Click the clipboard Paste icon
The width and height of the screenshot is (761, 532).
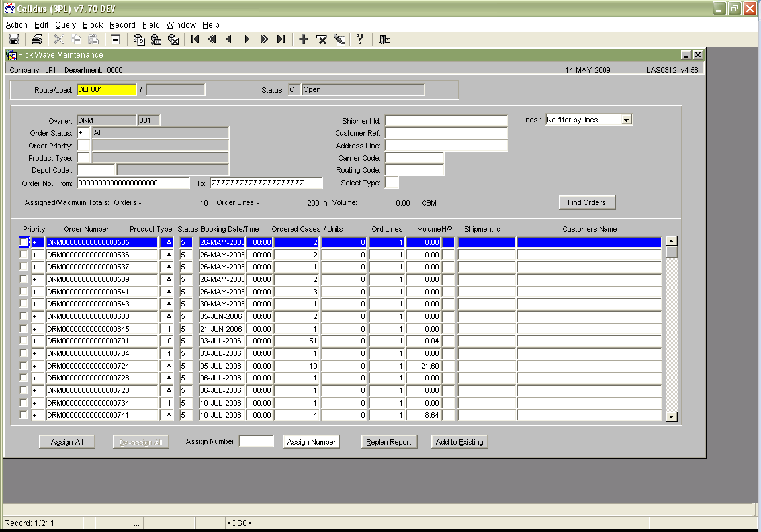[x=94, y=39]
